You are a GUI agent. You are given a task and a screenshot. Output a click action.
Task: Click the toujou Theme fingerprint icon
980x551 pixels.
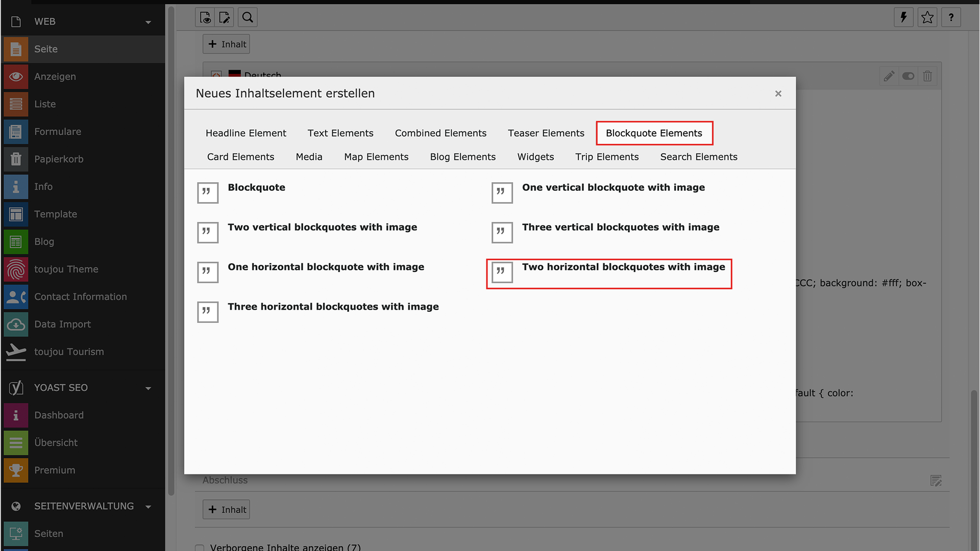coord(16,269)
